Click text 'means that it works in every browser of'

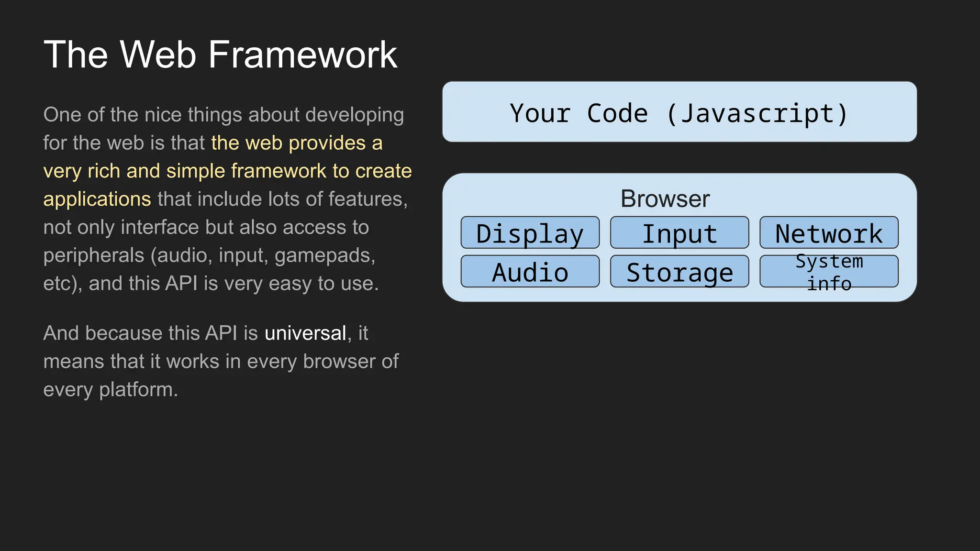click(x=221, y=362)
